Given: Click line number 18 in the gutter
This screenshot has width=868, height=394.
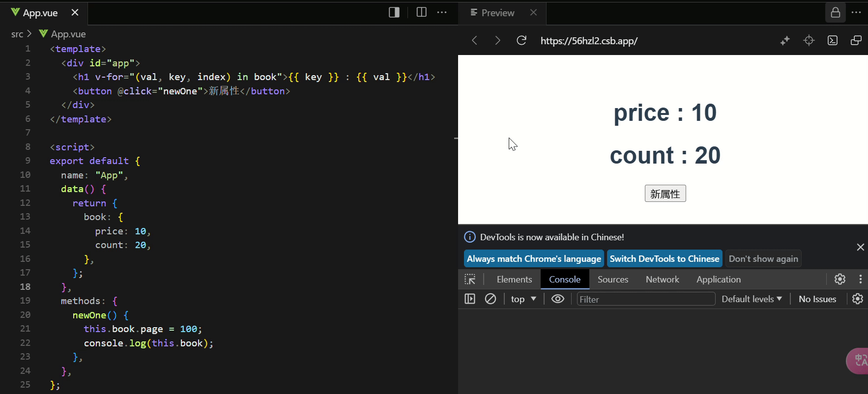Looking at the screenshot, I should point(25,286).
